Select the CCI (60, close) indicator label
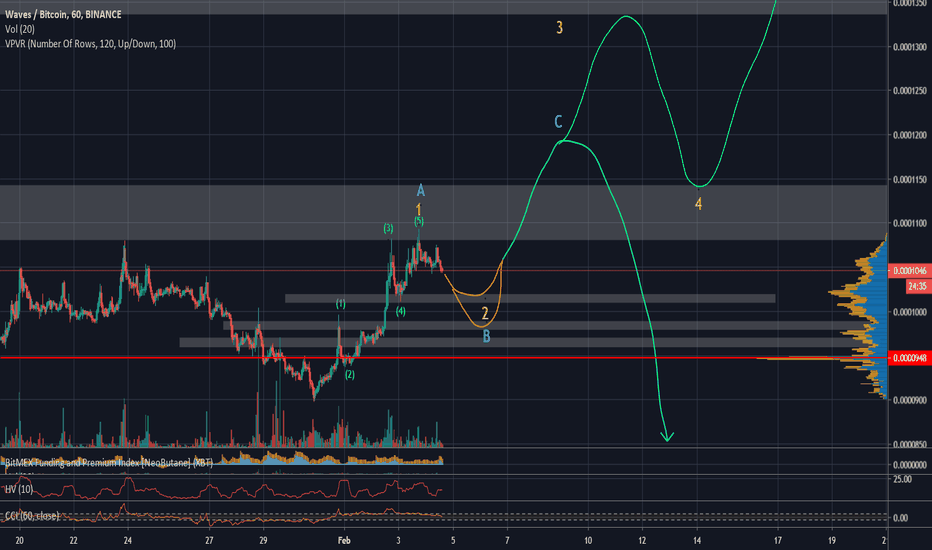This screenshot has height=550, width=932. click(32, 516)
